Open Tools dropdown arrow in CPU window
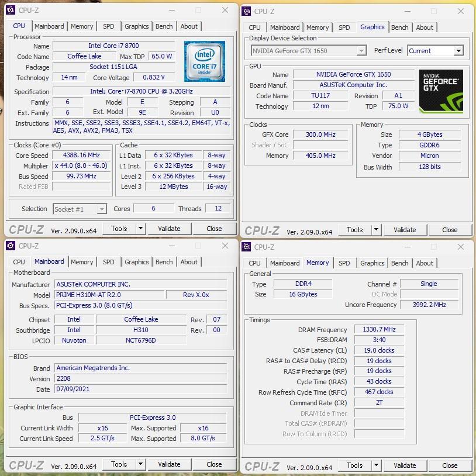Image resolution: width=476 pixels, height=476 pixels. pos(140,228)
